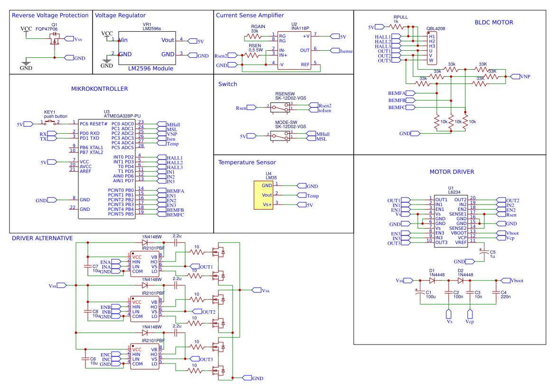This screenshot has height=392, width=555.
Task: Select the yellow LM35 sensor U4 symbol
Action: (x=263, y=196)
